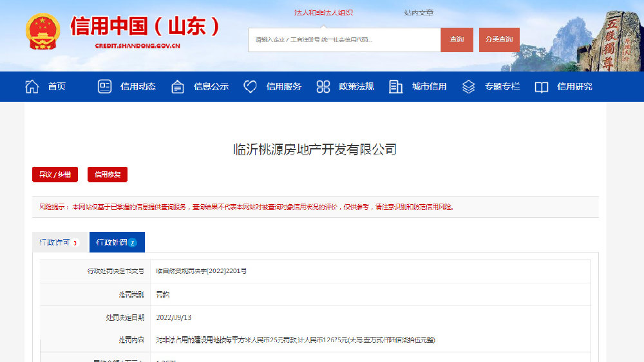Click the CREDIT.SHANDONG.GOV.CN text

(138, 46)
